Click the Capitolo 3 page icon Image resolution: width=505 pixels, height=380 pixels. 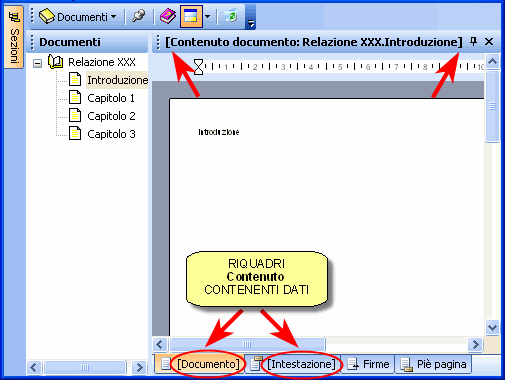click(x=75, y=133)
